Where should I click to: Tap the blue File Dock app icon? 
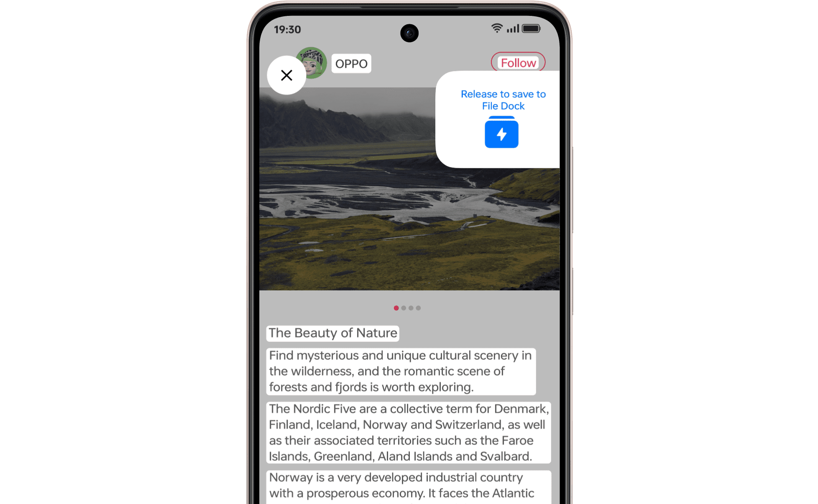pos(501,133)
